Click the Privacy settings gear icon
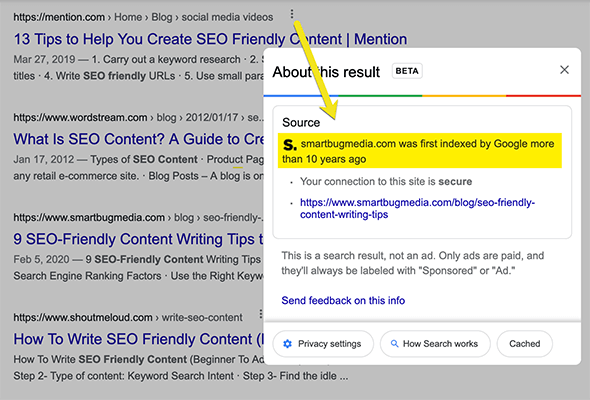The width and height of the screenshot is (590, 400). [x=287, y=344]
